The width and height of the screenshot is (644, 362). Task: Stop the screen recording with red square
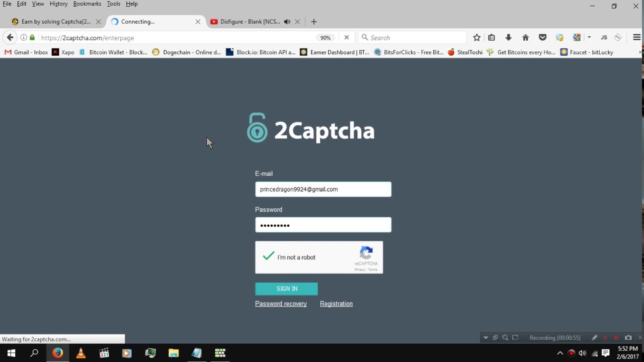616,338
